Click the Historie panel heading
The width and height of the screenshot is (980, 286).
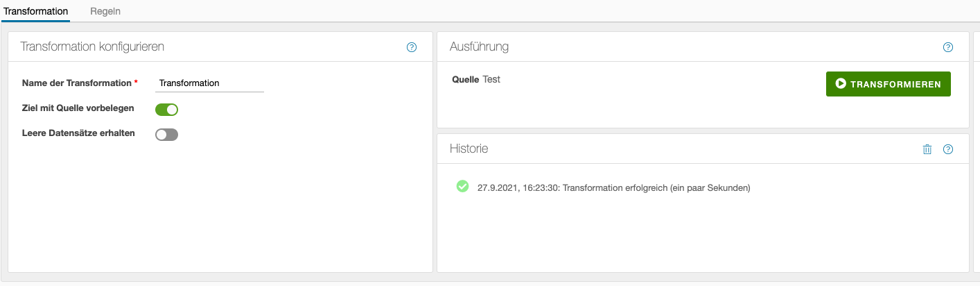click(x=469, y=149)
